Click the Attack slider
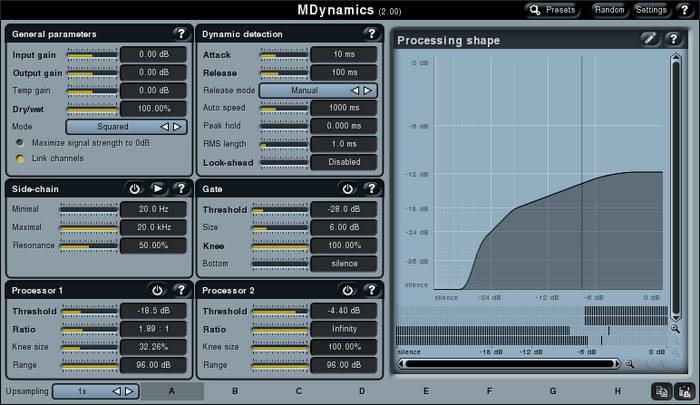Screen dimensions: 700x405 coord(284,55)
